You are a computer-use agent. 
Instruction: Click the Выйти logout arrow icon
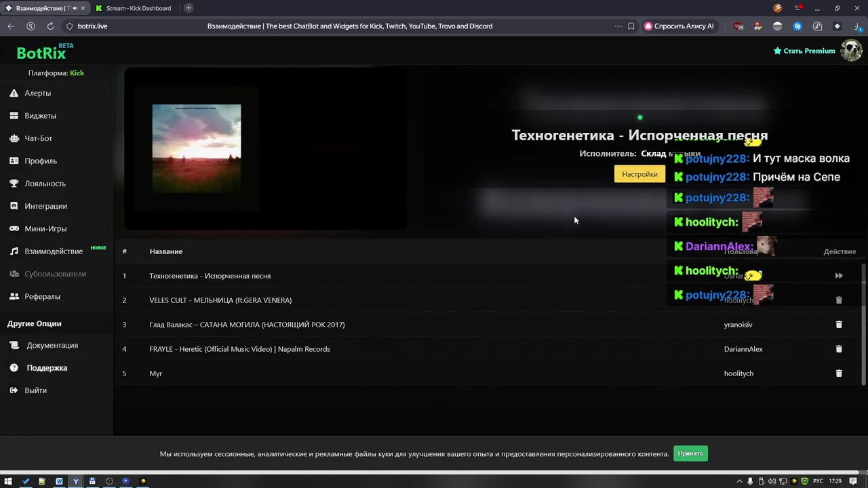pos(14,390)
